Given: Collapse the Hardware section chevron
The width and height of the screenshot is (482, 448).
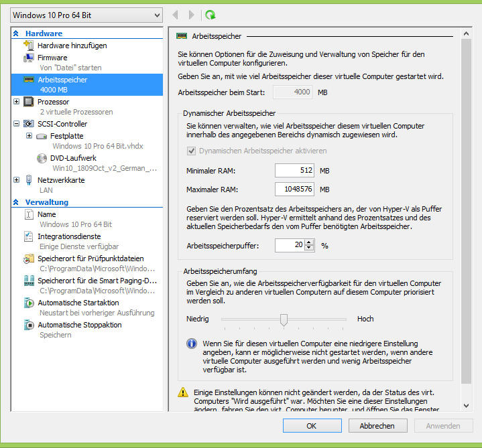Looking at the screenshot, I should tap(16, 33).
